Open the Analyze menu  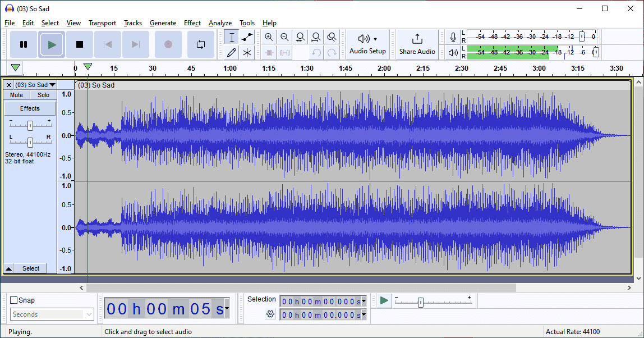[x=220, y=23]
